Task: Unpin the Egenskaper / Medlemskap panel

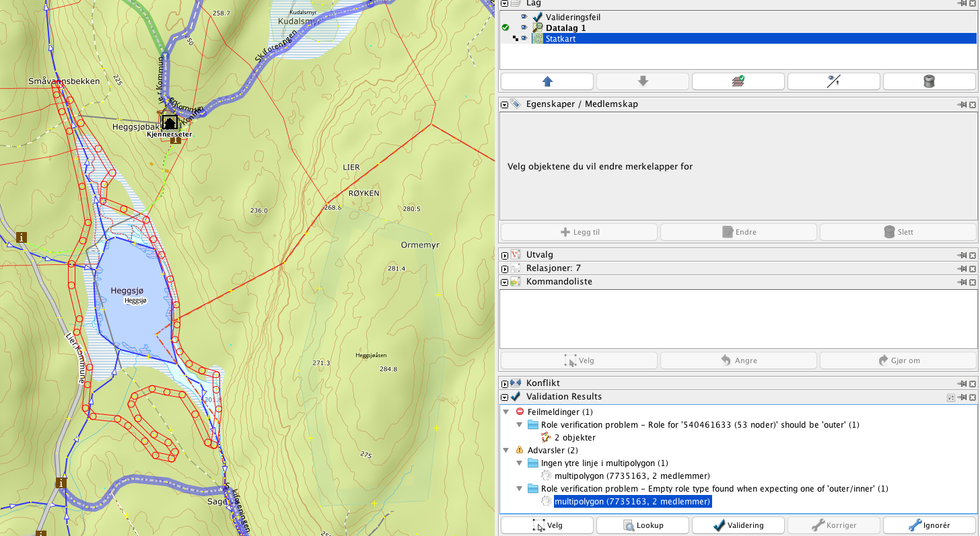Action: pos(962,104)
